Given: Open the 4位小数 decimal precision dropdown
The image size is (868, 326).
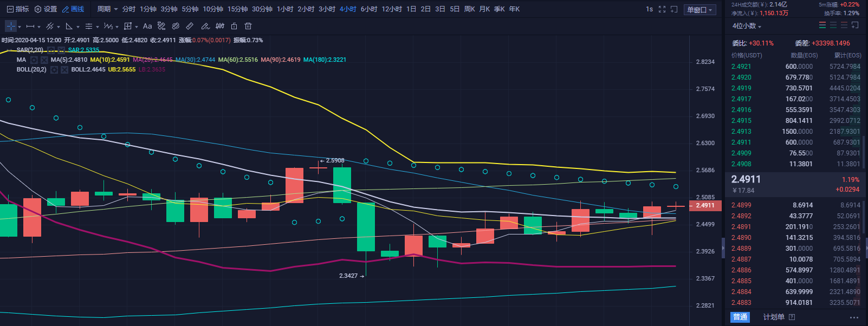Looking at the screenshot, I should point(747,26).
